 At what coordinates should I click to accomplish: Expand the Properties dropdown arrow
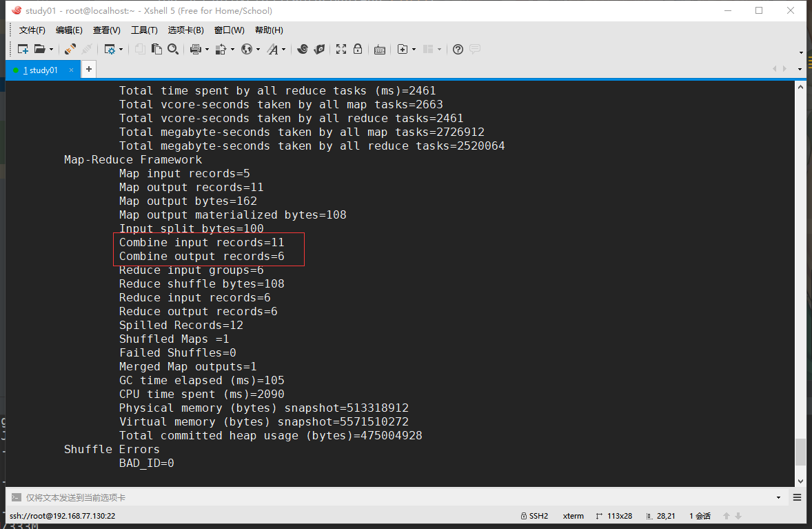(x=121, y=50)
